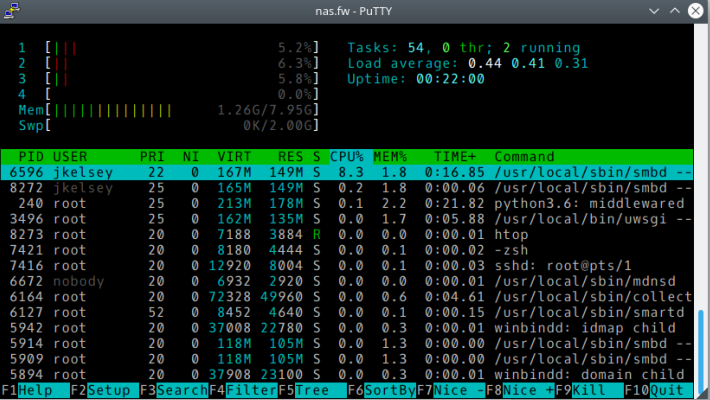Select the htop process row

[x=347, y=235]
